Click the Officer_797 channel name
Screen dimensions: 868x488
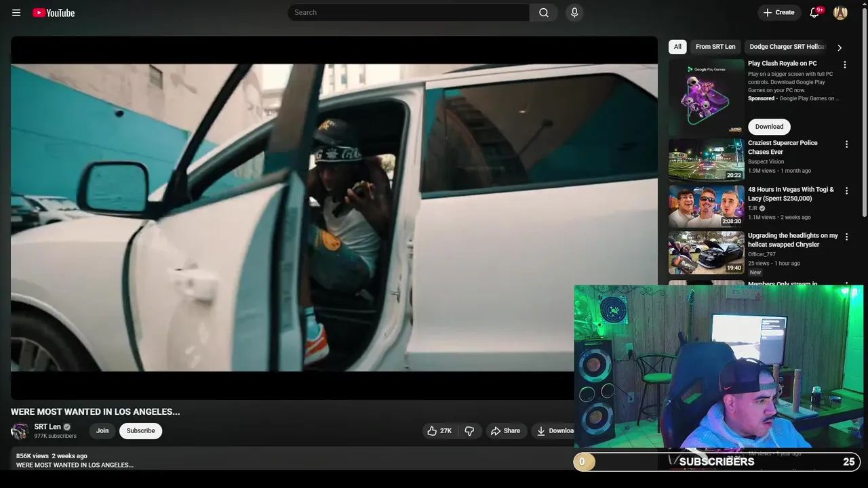(x=762, y=254)
